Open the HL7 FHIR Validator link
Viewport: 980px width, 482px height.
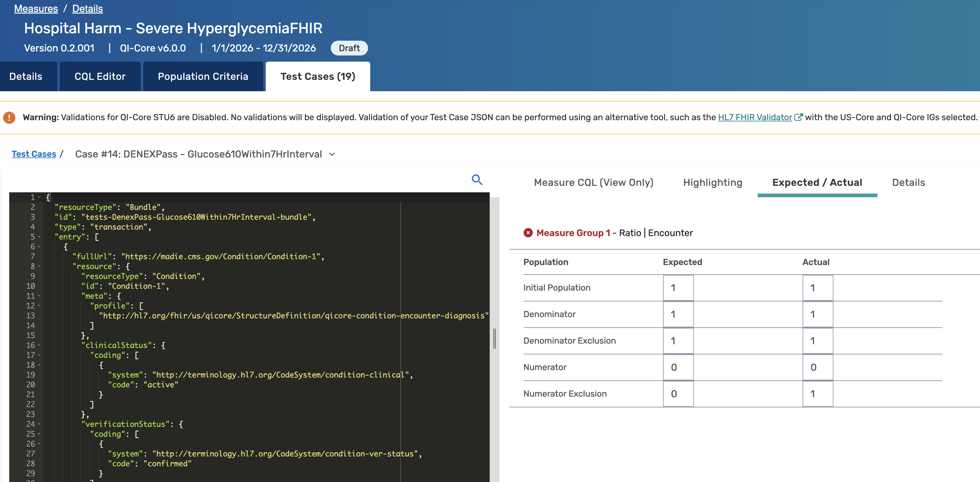(x=754, y=117)
